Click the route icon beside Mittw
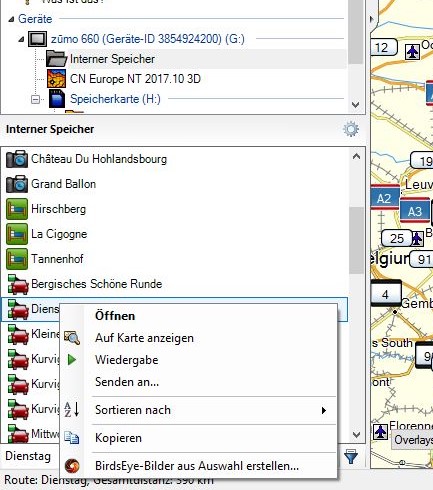The width and height of the screenshot is (433, 490). pos(18,433)
